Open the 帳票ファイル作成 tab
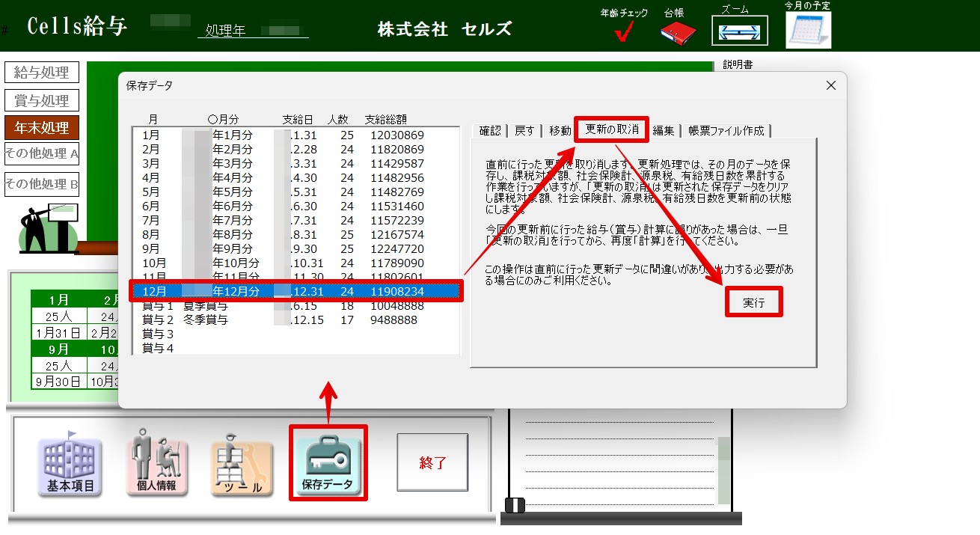The width and height of the screenshot is (980, 535). point(726,130)
